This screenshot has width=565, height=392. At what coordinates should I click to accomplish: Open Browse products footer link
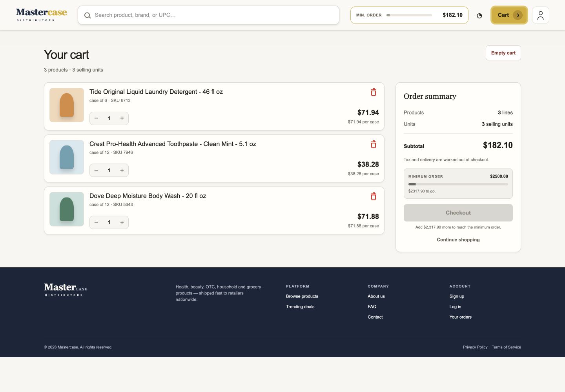point(302,296)
